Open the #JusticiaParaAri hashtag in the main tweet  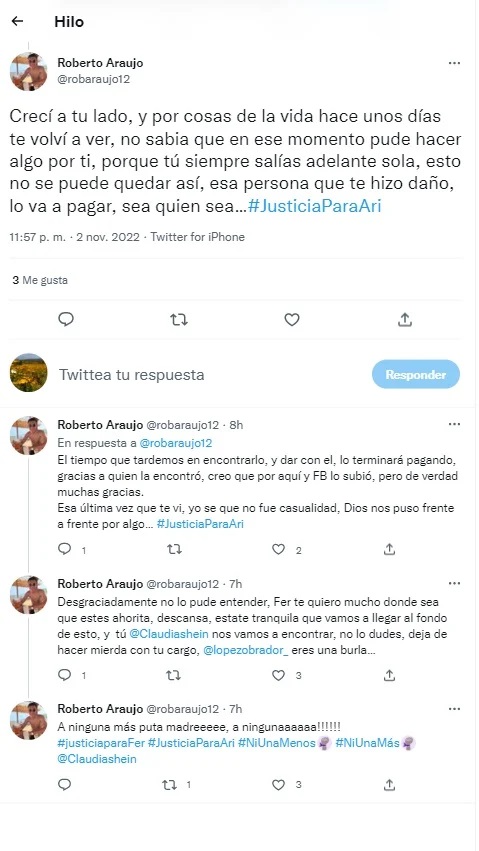(315, 207)
